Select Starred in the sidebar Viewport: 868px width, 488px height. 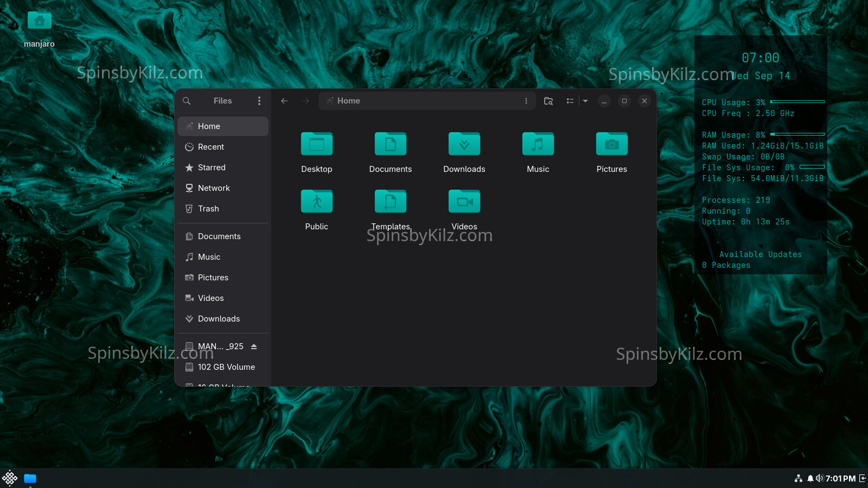click(x=211, y=168)
